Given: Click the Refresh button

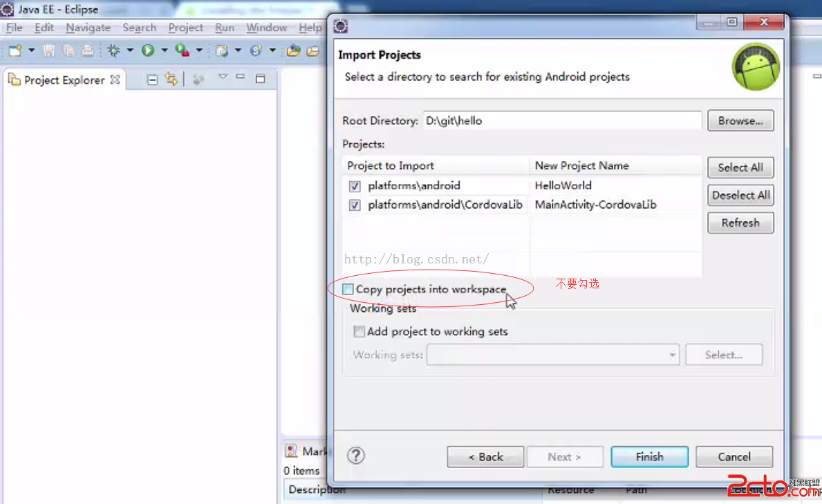Looking at the screenshot, I should click(x=740, y=223).
